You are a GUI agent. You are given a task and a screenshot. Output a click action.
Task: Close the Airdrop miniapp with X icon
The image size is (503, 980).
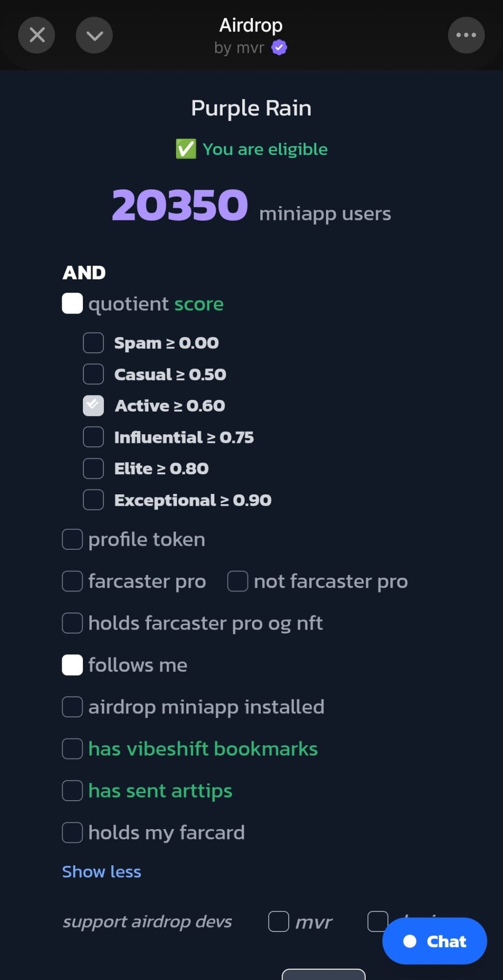[x=37, y=35]
